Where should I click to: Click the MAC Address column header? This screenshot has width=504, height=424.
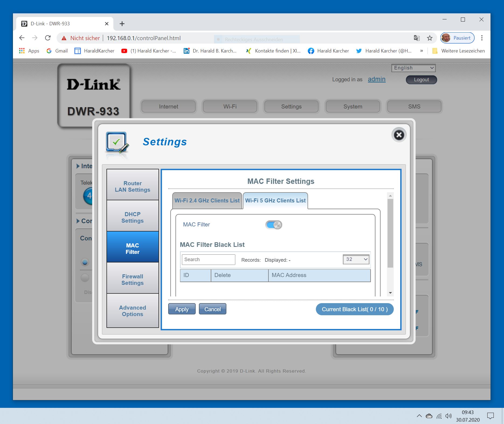(x=319, y=275)
